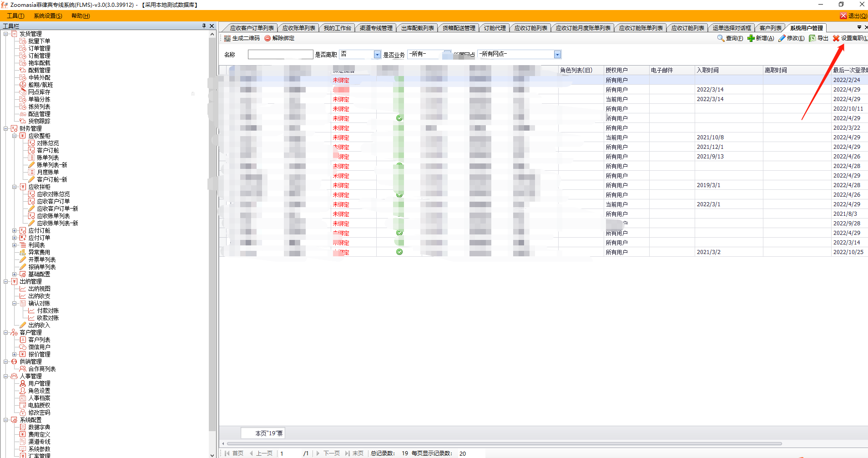Open 船期/航班 in the sidebar tree
Screen dimensions: 868x458
[40, 85]
